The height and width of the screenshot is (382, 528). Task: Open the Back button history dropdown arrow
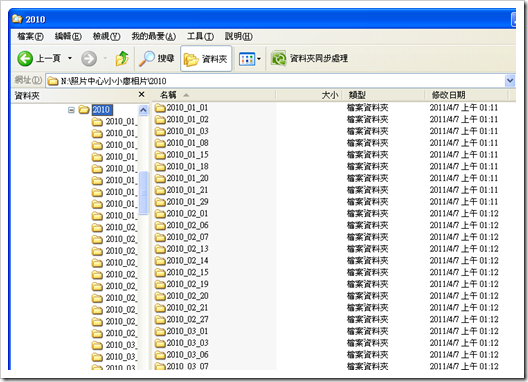tap(70, 58)
